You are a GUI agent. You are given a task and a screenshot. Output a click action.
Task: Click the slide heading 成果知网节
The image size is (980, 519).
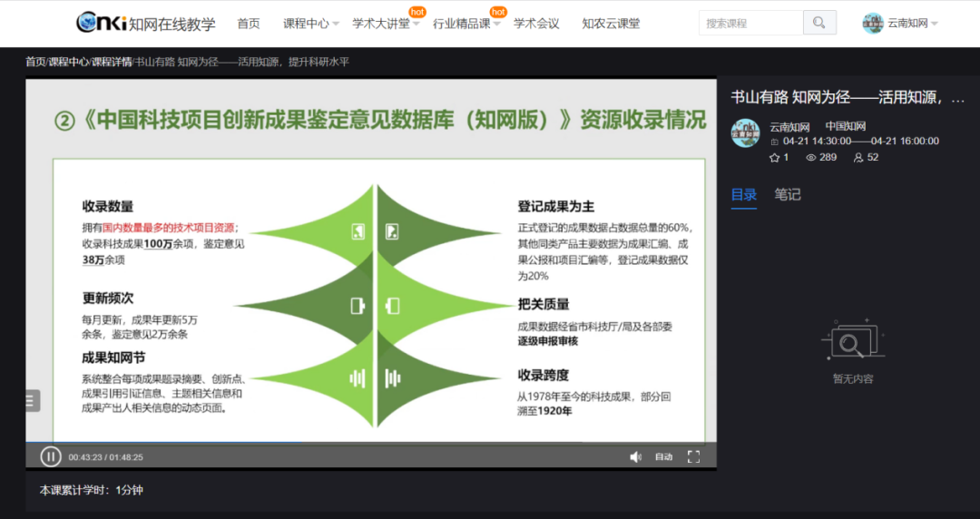click(113, 357)
